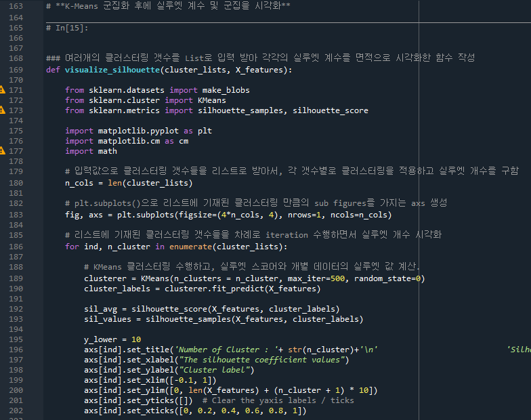Image resolution: width=531 pixels, height=420 pixels.
Task: Click 'clusterer' at the start of line 189
Action: click(105, 278)
